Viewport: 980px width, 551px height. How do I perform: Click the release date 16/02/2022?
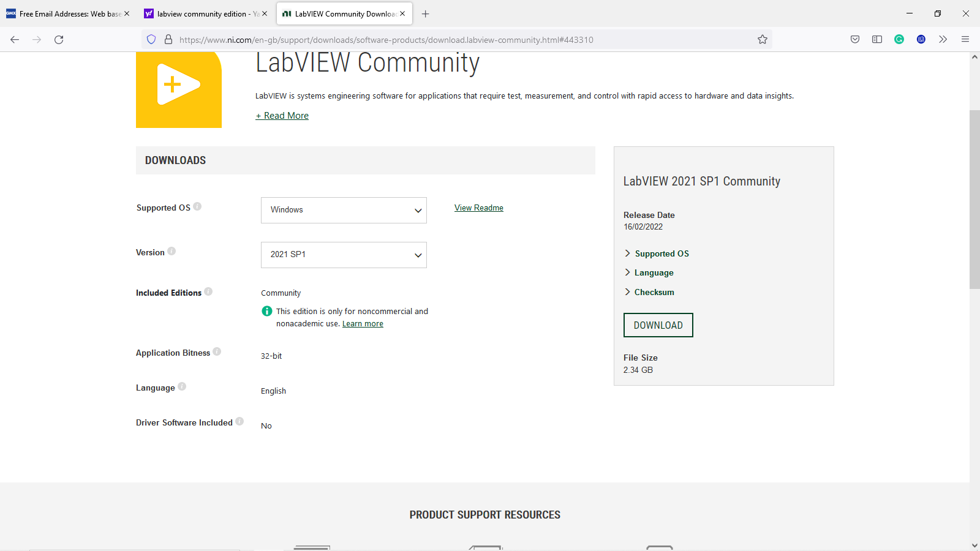(x=643, y=227)
